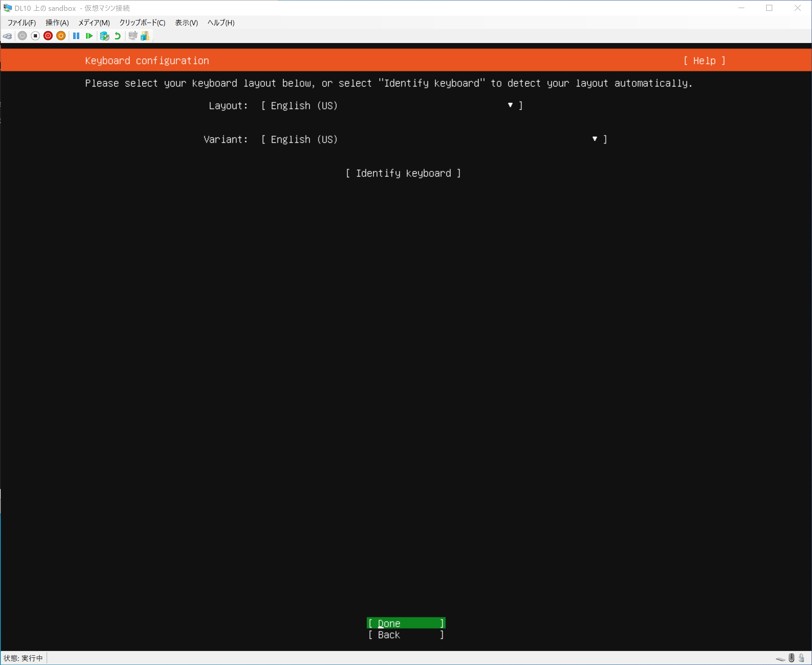Click the share/zip server toolbar icon

click(145, 36)
